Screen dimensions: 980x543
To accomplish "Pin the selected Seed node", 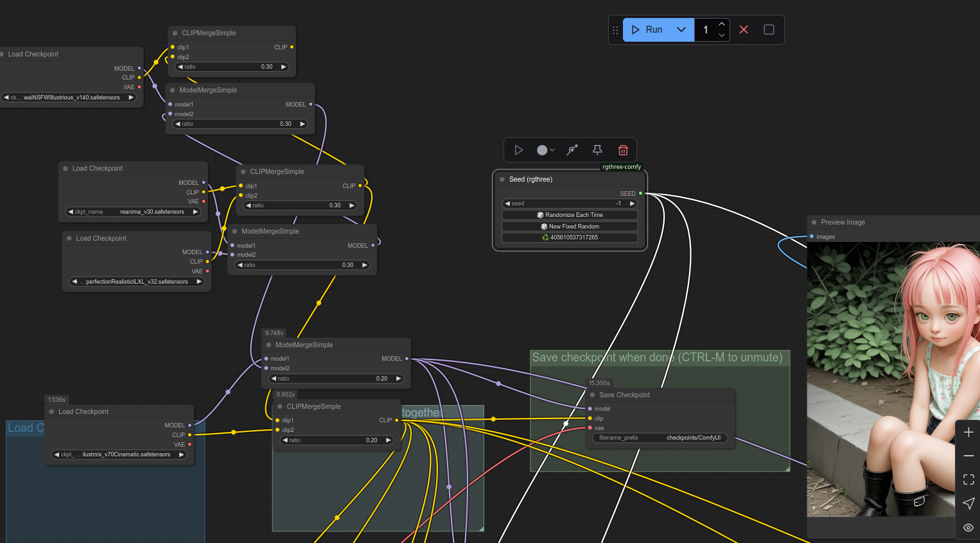I will click(597, 150).
